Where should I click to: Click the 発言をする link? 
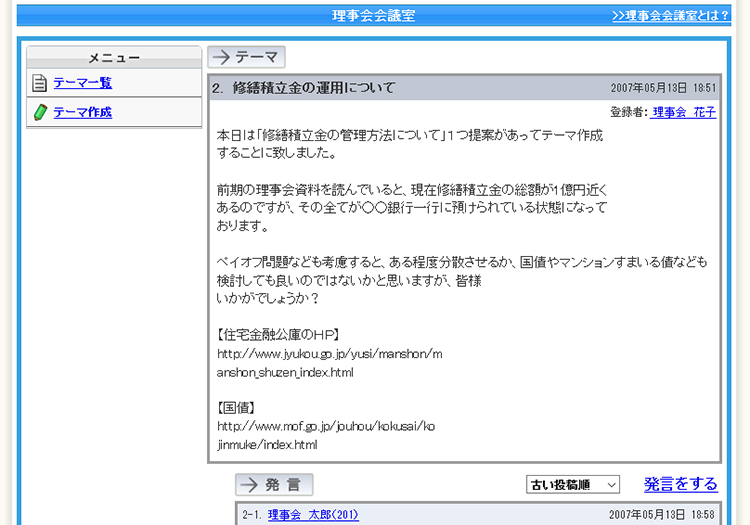(680, 484)
